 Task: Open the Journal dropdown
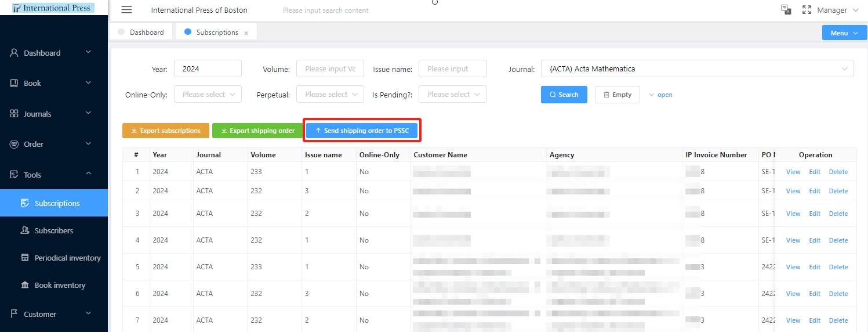tap(697, 68)
